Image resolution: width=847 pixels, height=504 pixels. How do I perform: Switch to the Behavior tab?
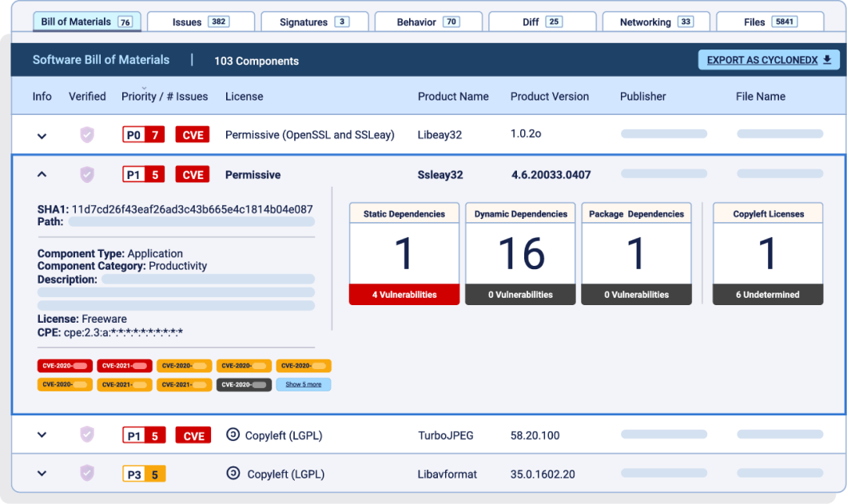point(427,22)
